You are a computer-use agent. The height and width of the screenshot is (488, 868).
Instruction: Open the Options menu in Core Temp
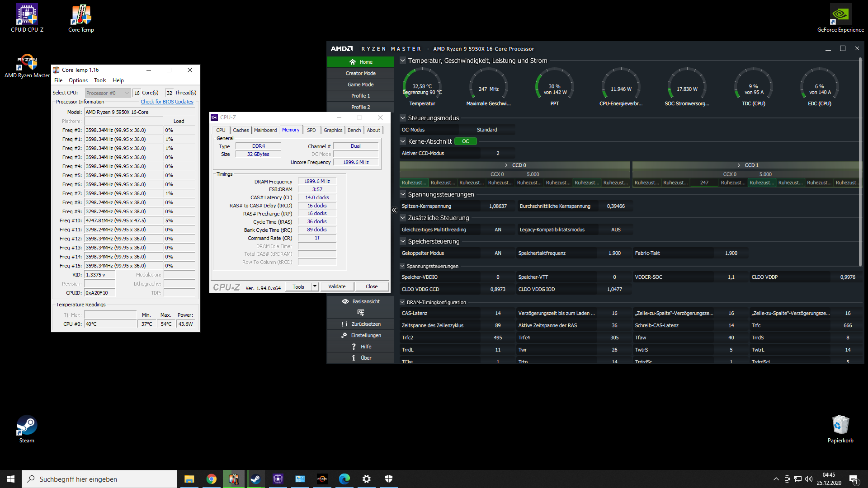point(78,80)
